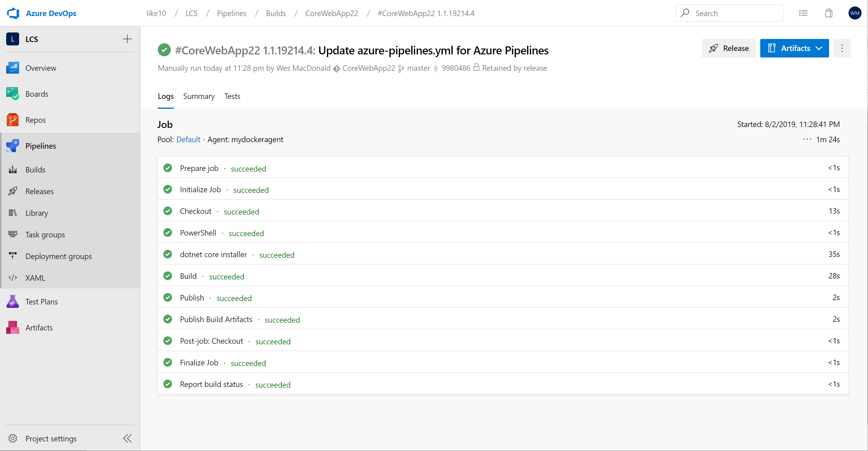Open the dotnet core installer log row

pyautogui.click(x=213, y=255)
